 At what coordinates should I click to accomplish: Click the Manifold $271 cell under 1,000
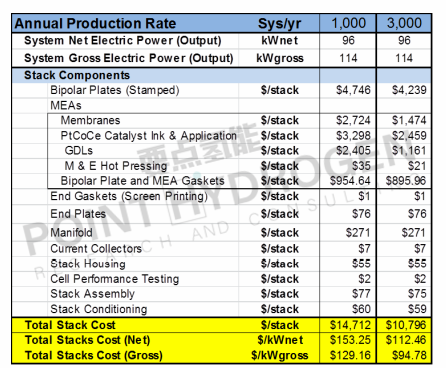coord(348,232)
